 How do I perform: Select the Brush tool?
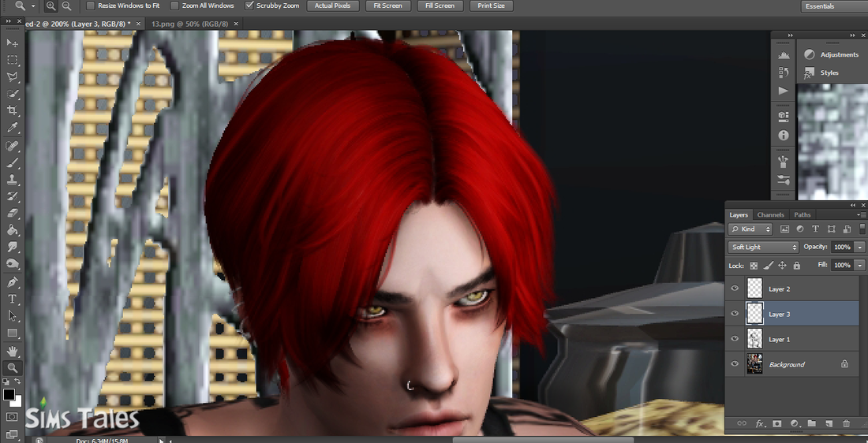12,163
